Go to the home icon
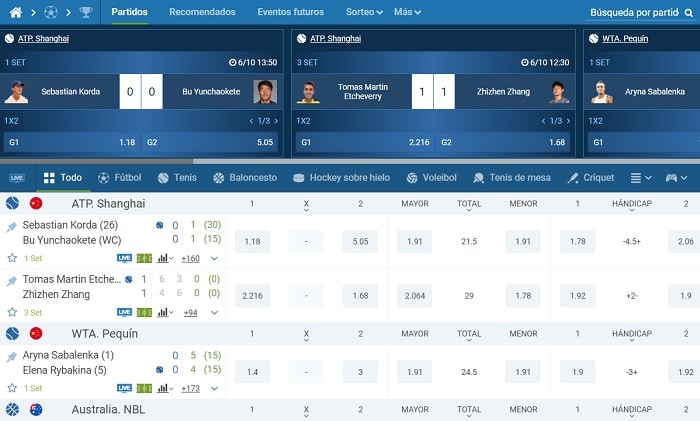Screen dimensions: 700x421 click(x=16, y=13)
